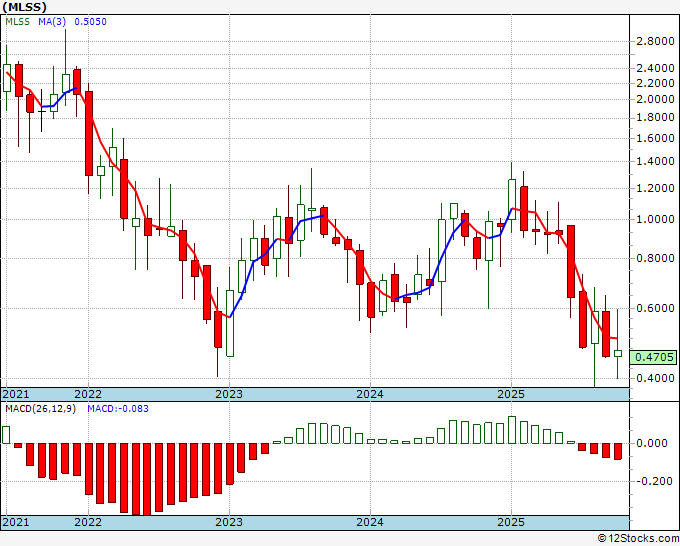Viewport: 680px width, 546px height.
Task: Click the (MLSS) chart title
Action: pyautogui.click(x=24, y=7)
